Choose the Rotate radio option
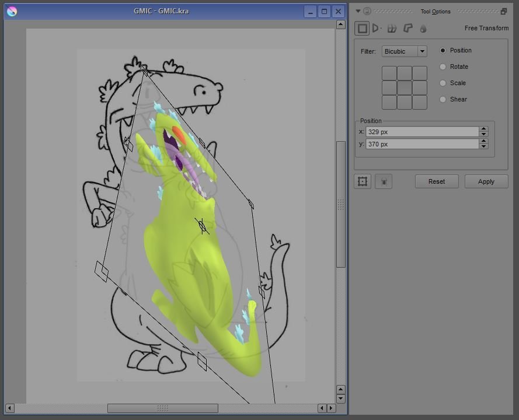519x420 pixels. tap(454, 66)
